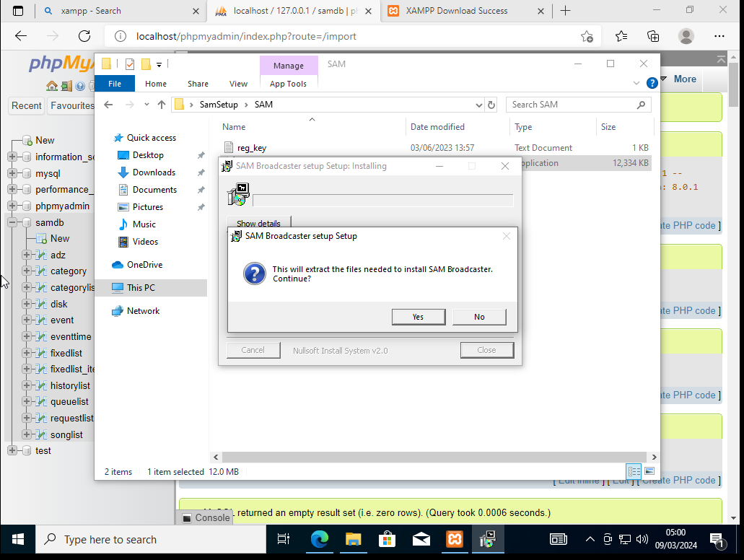Open the File menu in Explorer

point(115,84)
